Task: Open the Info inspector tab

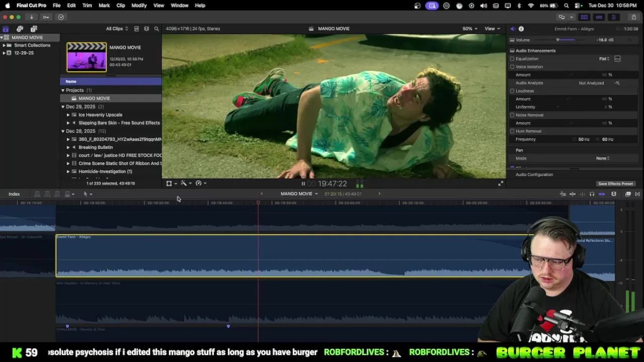Action: point(521,29)
